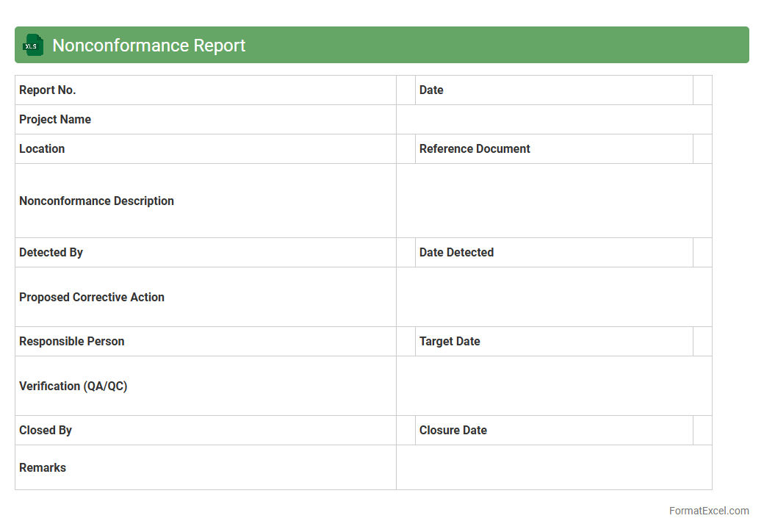Click the empty Verification (QA/QC) value field

[554, 386]
